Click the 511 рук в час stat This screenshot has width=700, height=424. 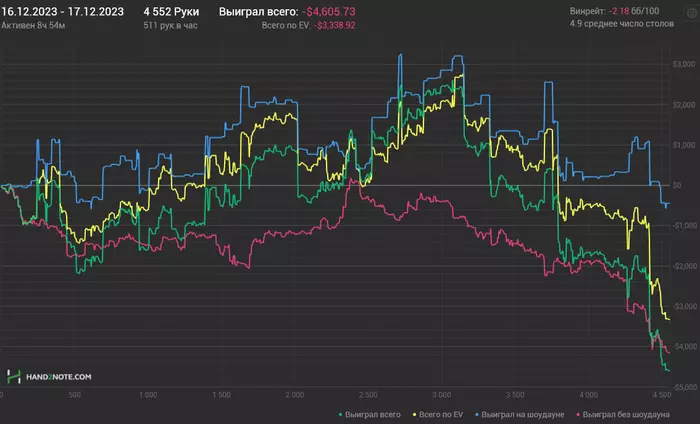point(170,25)
